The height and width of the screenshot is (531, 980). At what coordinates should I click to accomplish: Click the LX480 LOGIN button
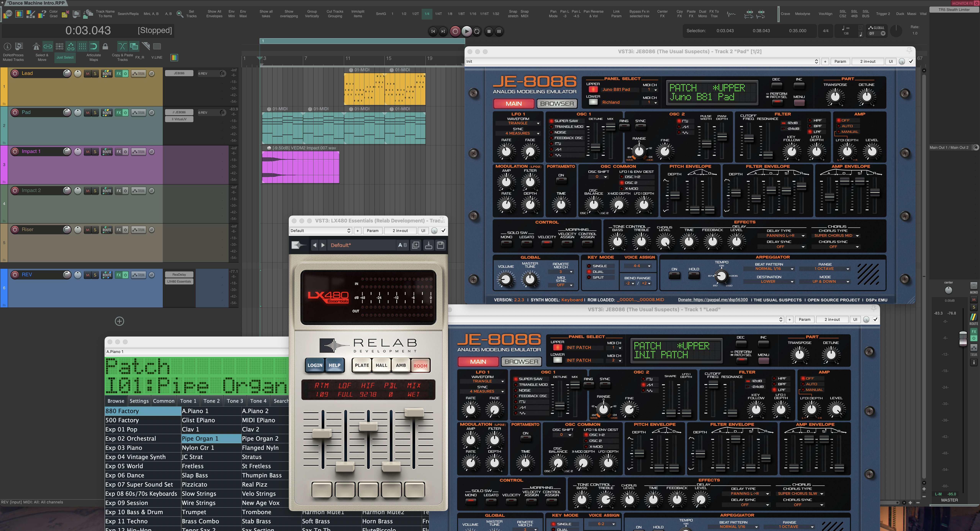315,365
